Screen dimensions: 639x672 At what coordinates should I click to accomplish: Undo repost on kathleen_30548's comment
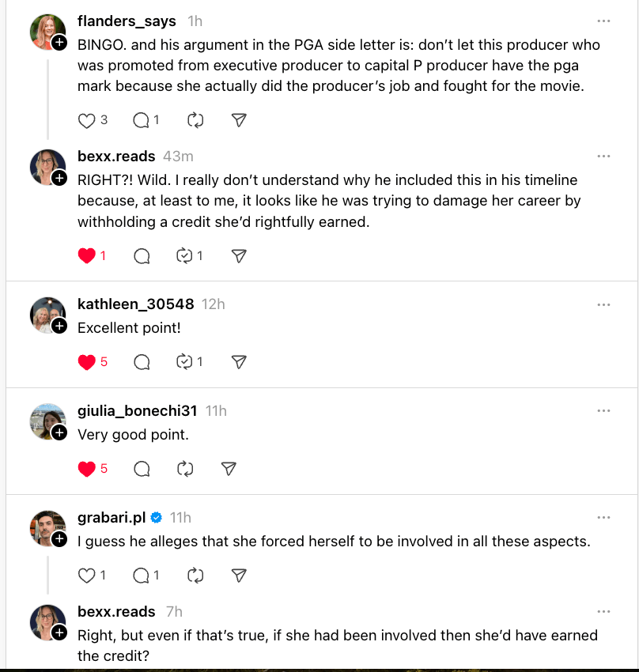(185, 362)
